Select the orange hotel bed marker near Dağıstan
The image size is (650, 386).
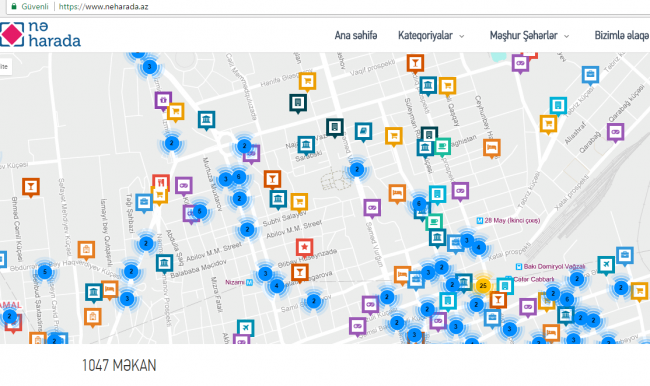(492, 148)
